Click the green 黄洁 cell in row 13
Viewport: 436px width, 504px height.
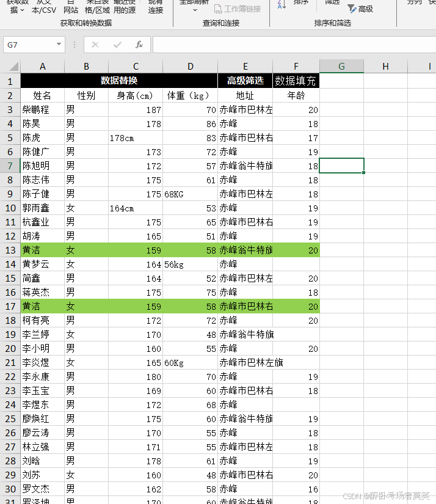[42, 250]
